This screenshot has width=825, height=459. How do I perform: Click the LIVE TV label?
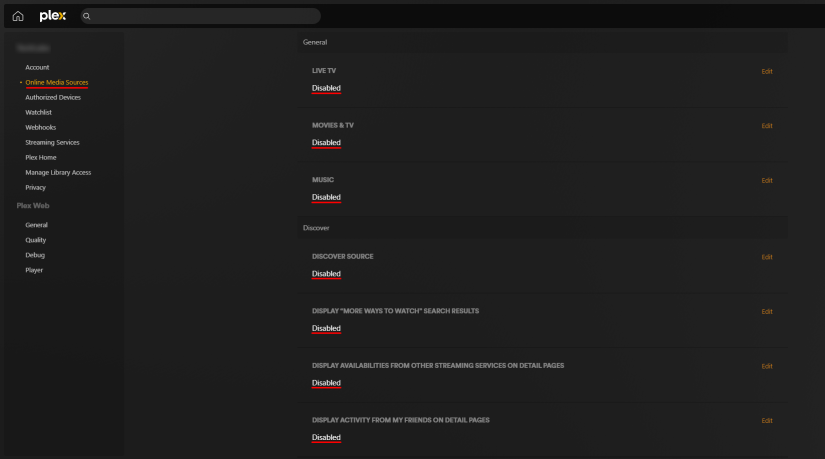pyautogui.click(x=324, y=71)
